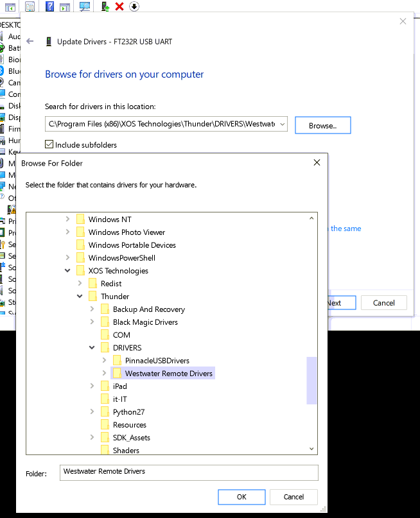Select the PinnacleUSBDrivers folder icon
Image resolution: width=420 pixels, height=518 pixels.
[117, 361]
